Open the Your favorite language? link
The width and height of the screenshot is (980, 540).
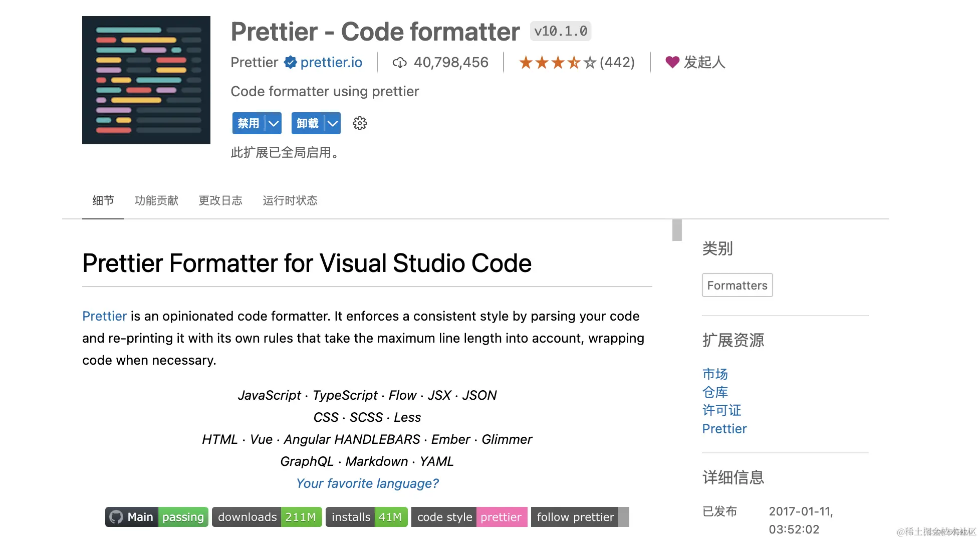tap(367, 483)
